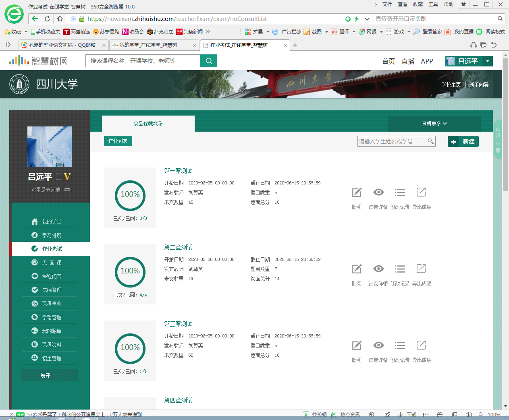Open the 第一章测试 title link
This screenshot has width=509, height=420.
178,171
